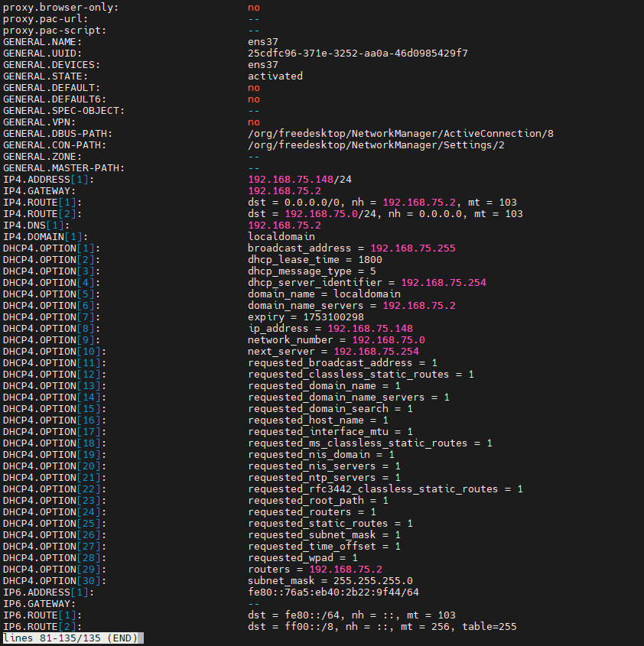Viewport: 644px width, 646px height.
Task: Click the requested_time_offset = 1 line
Action: [324, 547]
